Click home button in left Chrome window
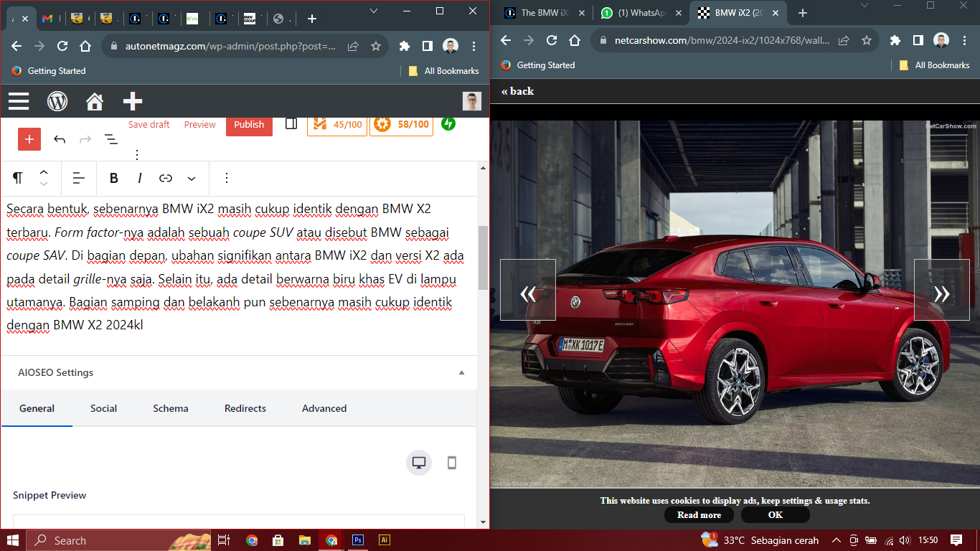980x551 pixels. pos(85,46)
